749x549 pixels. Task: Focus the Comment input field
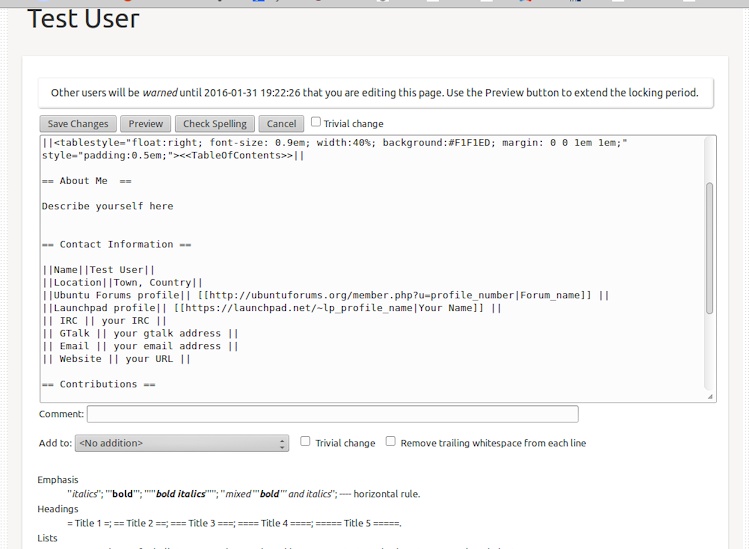pos(332,414)
